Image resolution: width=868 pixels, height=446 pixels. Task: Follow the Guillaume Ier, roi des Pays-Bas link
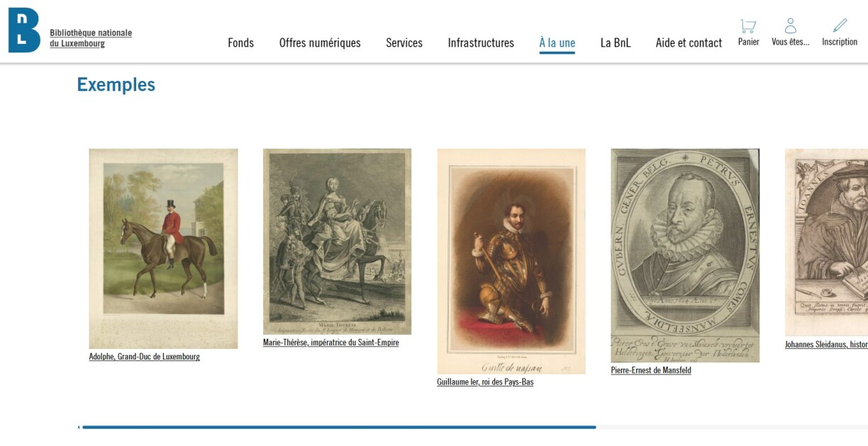coord(485,382)
